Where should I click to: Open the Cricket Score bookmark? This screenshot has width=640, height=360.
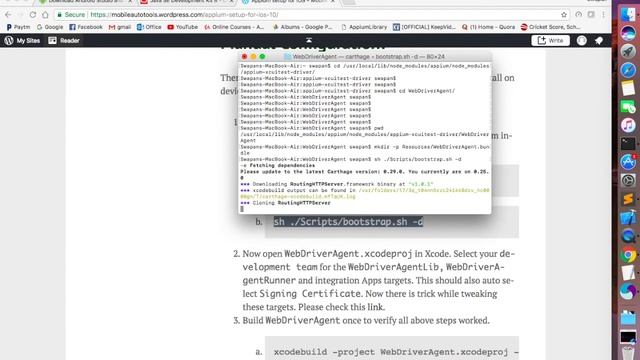550,27
